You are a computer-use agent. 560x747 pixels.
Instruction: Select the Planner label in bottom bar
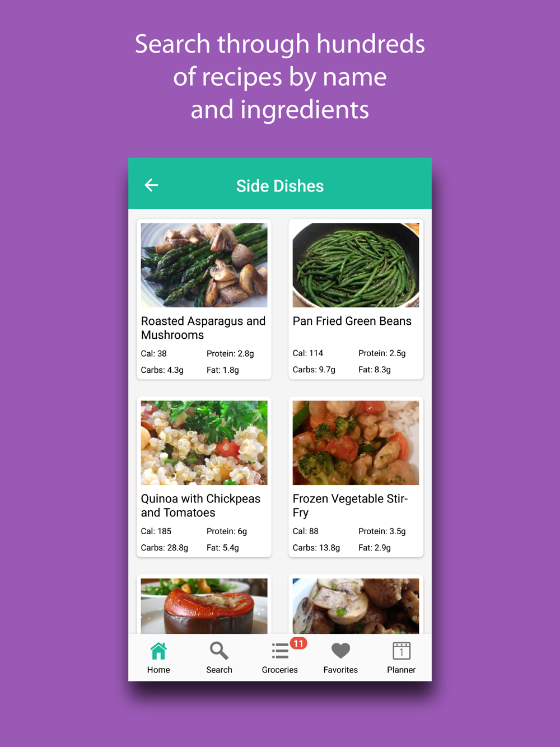tap(402, 670)
